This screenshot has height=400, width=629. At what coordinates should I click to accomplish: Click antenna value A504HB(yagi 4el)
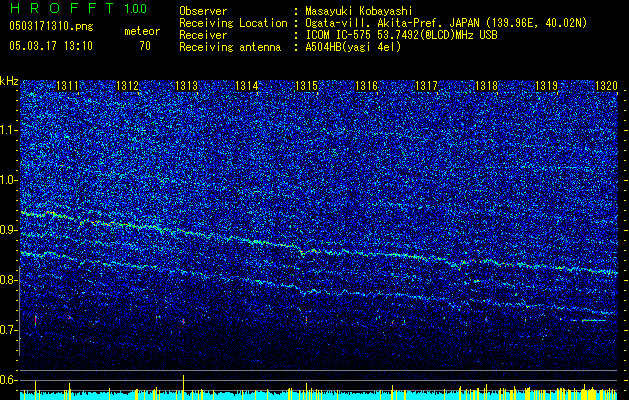click(353, 47)
